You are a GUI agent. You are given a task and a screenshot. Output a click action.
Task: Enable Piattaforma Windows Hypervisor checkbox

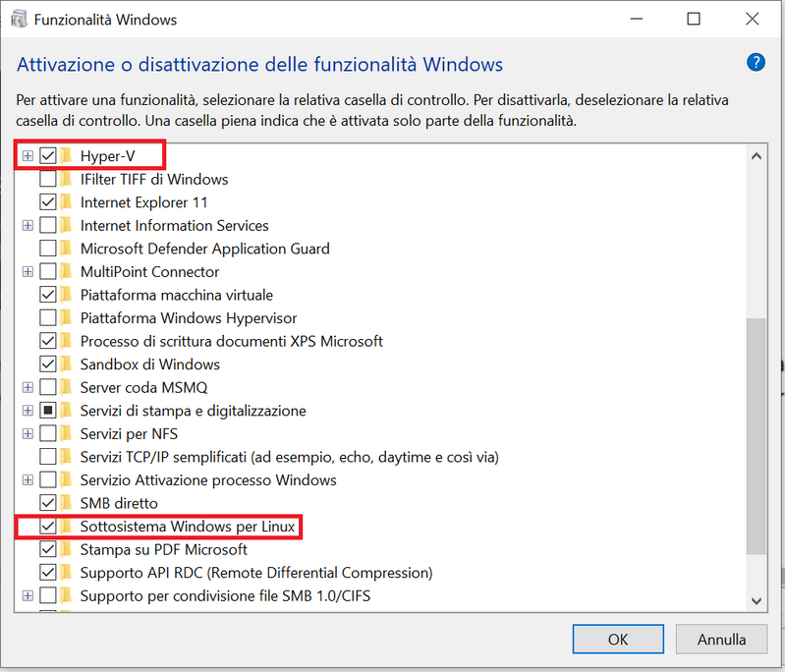pos(48,318)
